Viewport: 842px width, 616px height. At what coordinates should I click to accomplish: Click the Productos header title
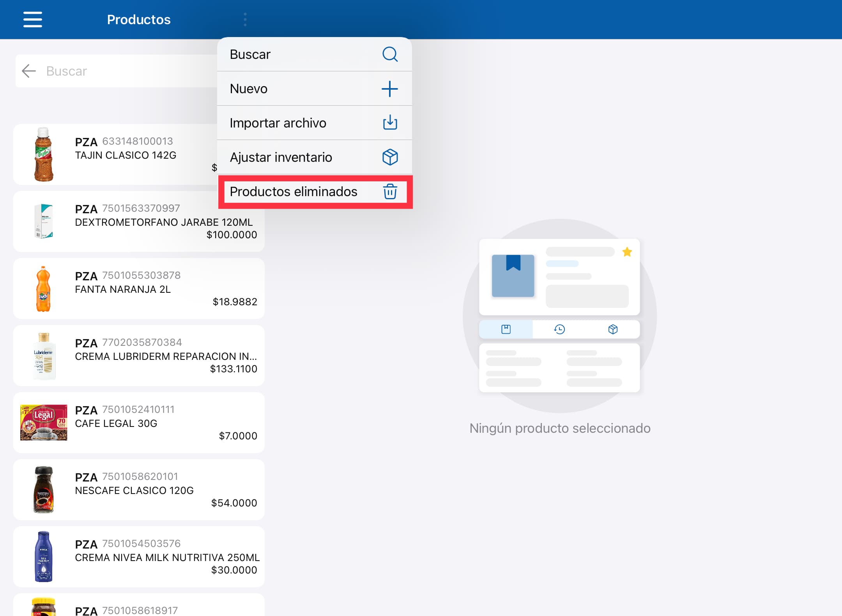[x=139, y=19]
